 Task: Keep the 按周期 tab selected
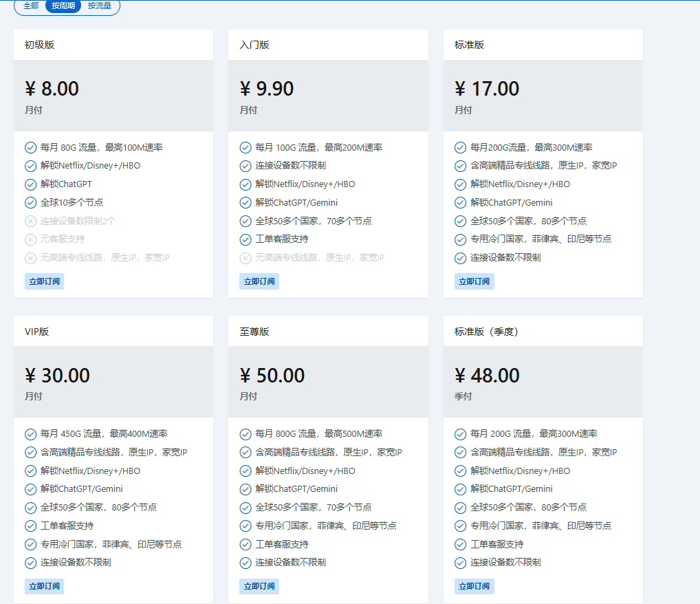(x=63, y=6)
